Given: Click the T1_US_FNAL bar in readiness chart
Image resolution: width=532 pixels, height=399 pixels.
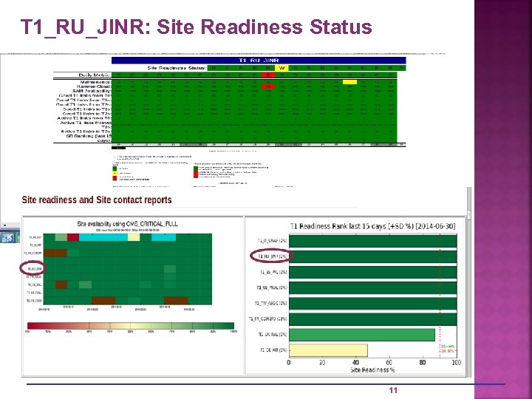Looking at the screenshot, I should click(x=373, y=287).
